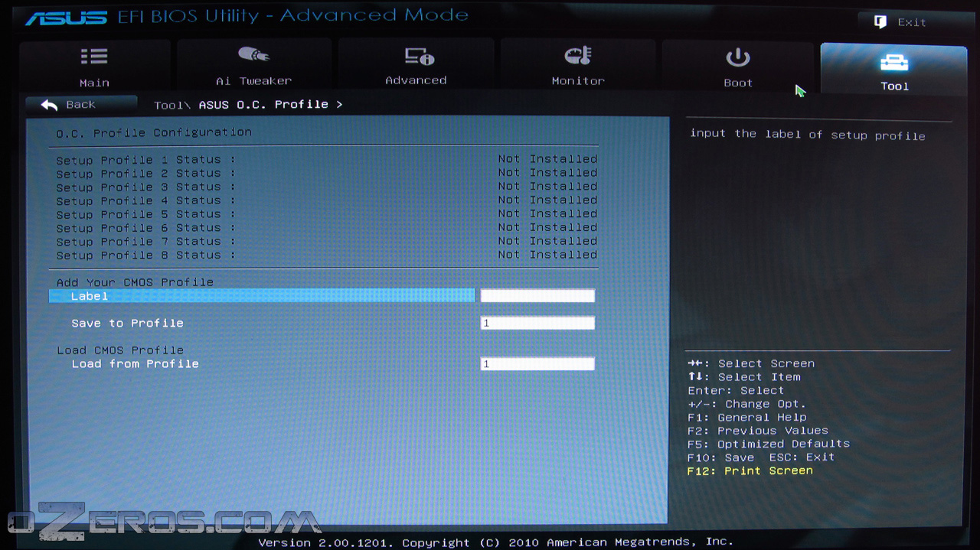This screenshot has height=550, width=980.
Task: Click the Add Your CMOS Profile heading
Action: 135,282
